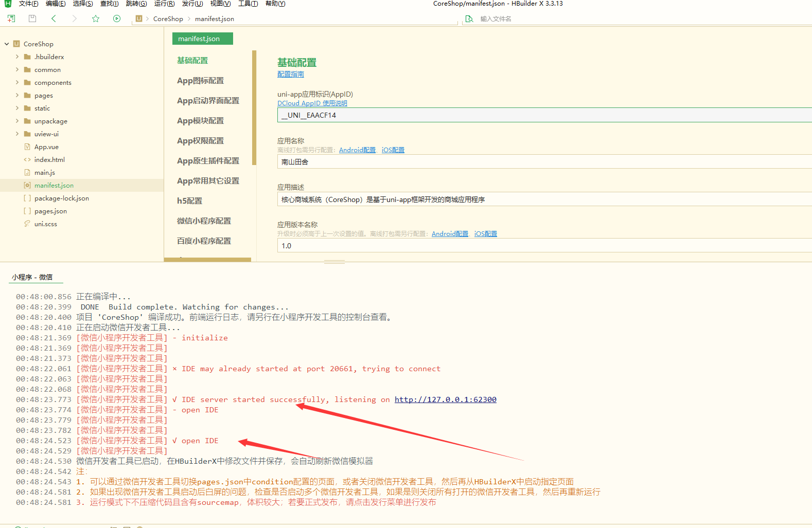The height and width of the screenshot is (528, 812).
Task: Open the 发行(U) menu
Action: (x=192, y=4)
